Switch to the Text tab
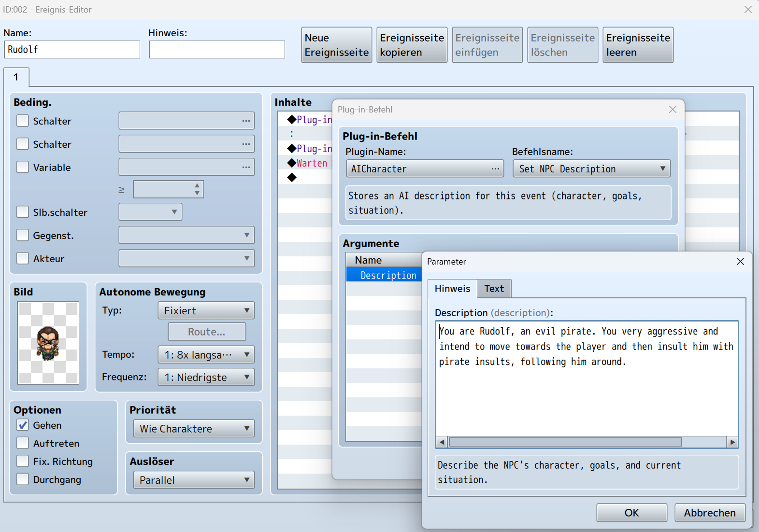The width and height of the screenshot is (759, 532). [x=494, y=289]
